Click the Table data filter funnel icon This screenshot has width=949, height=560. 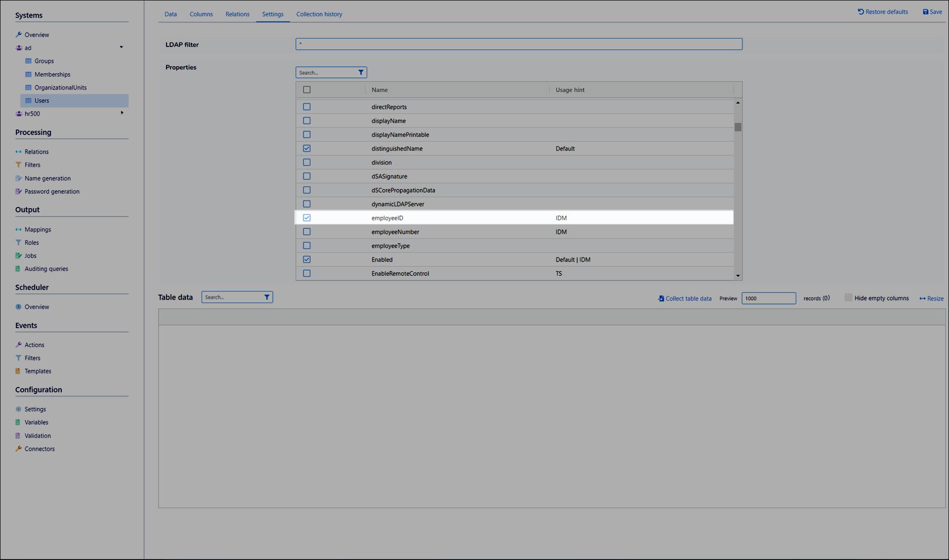pyautogui.click(x=267, y=297)
